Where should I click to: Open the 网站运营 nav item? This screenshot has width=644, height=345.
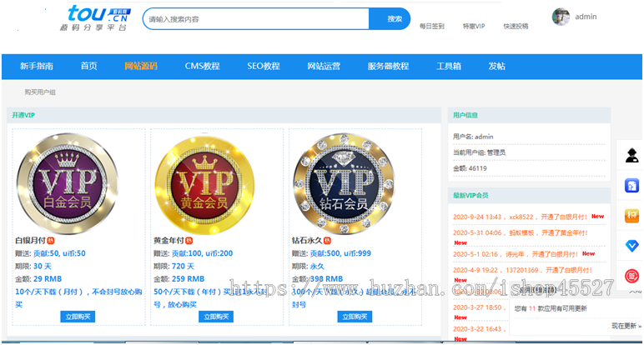(x=324, y=66)
